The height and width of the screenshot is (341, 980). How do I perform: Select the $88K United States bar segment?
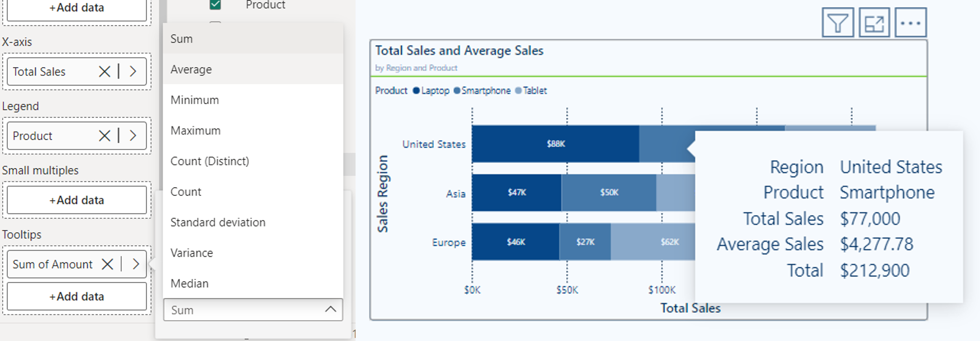(555, 144)
